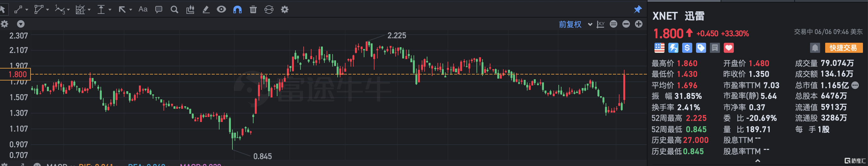
Task: Select the Aa text annotation tool
Action: tap(143, 9)
